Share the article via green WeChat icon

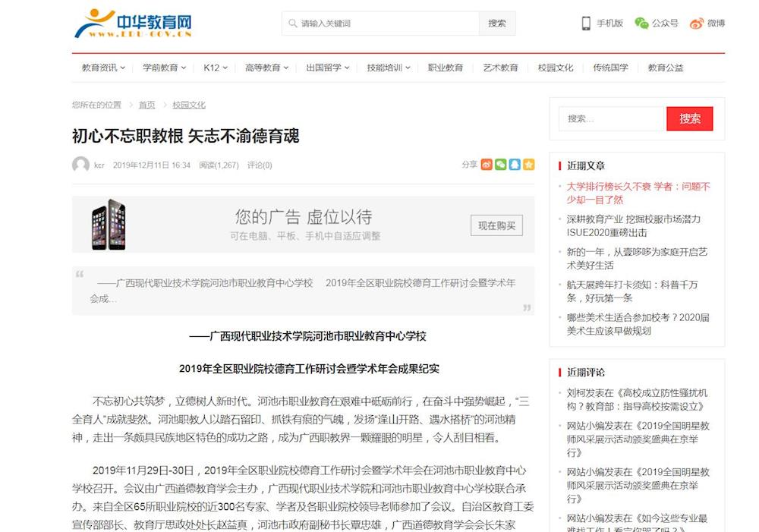501,165
